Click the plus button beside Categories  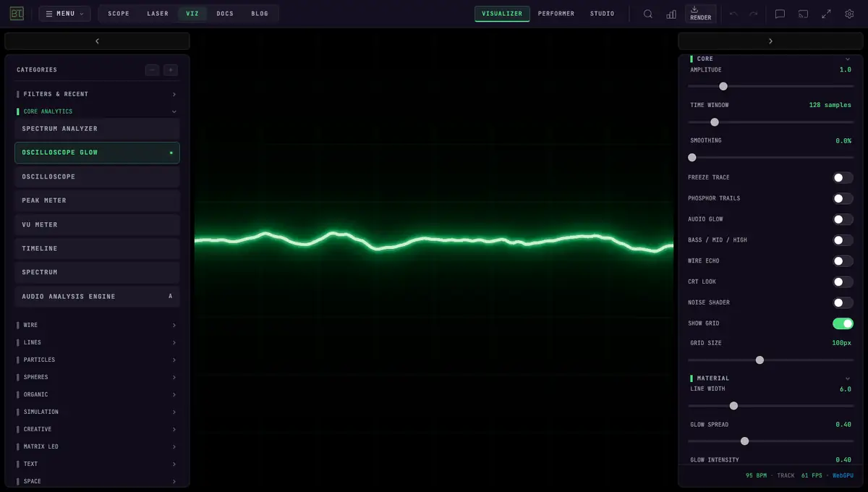point(170,70)
